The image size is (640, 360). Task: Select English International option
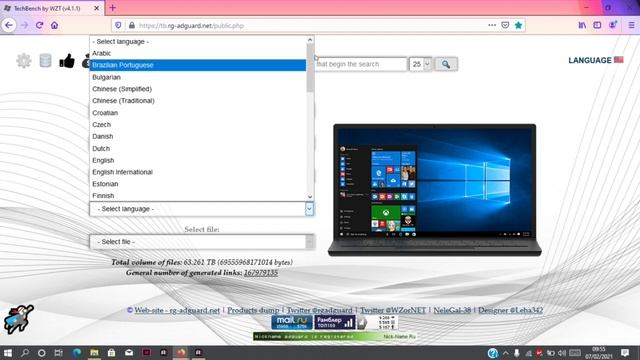[198, 172]
